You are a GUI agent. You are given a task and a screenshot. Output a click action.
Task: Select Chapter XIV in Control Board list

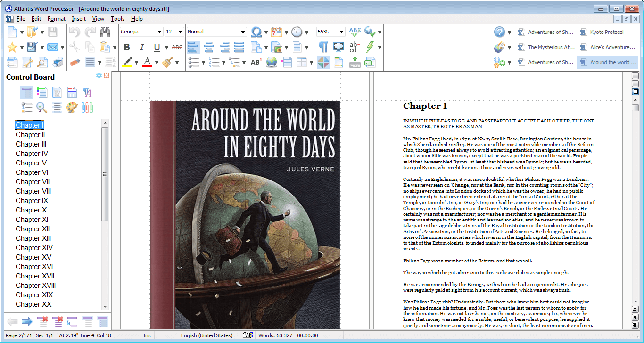[34, 248]
